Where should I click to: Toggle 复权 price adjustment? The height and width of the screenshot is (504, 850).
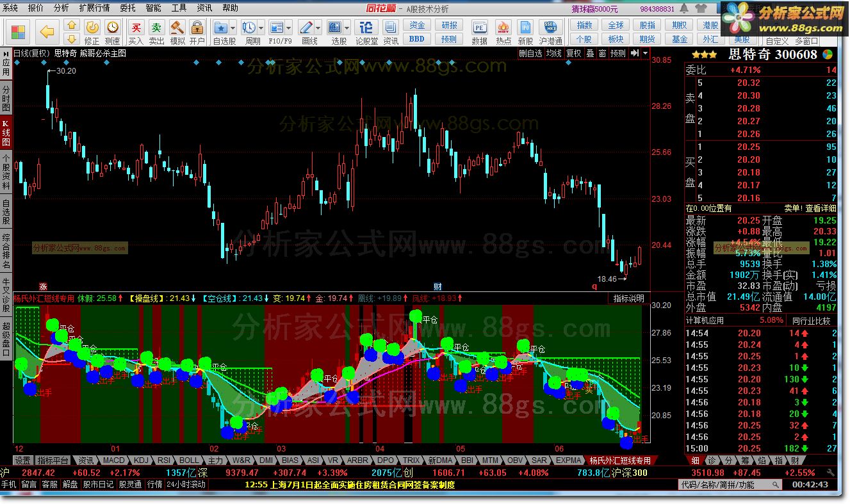point(573,54)
